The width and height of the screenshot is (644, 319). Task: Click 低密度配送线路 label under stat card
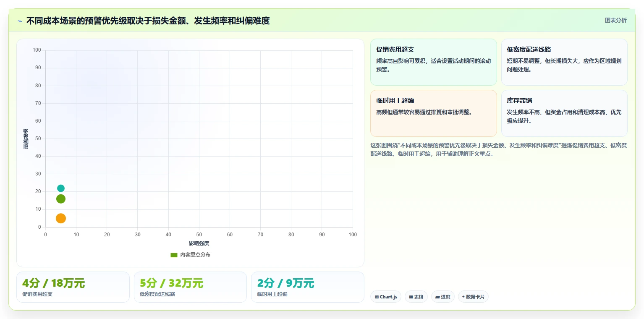[x=157, y=294]
